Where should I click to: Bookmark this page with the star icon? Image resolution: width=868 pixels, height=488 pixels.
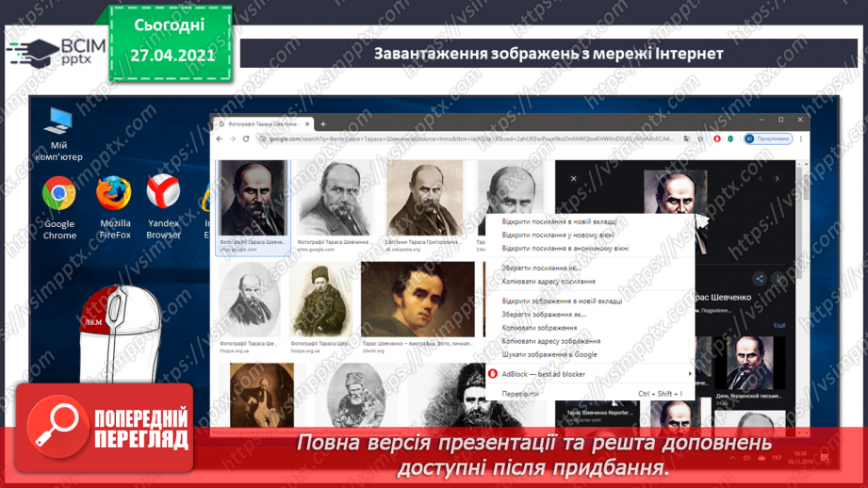[700, 138]
